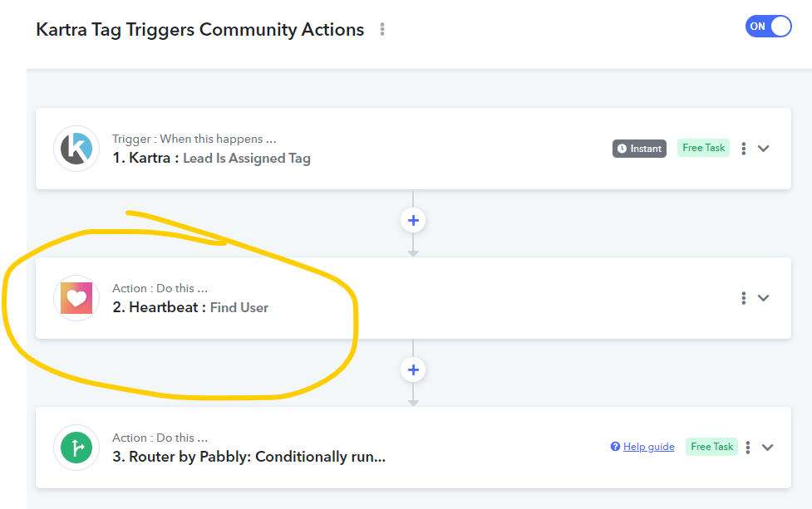Screen dimensions: 812x509
Task: Open three-dot menu on Heartbeat step
Action: pyautogui.click(x=744, y=298)
